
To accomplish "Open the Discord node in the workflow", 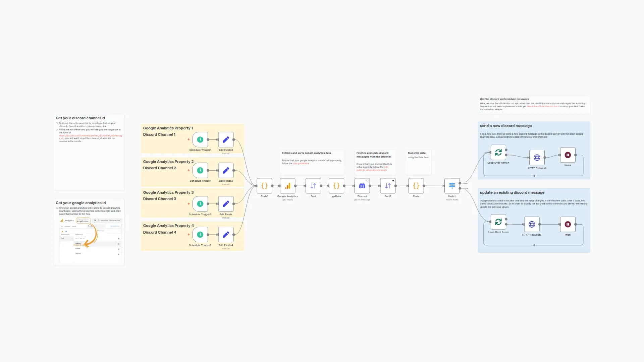I will pyautogui.click(x=362, y=186).
